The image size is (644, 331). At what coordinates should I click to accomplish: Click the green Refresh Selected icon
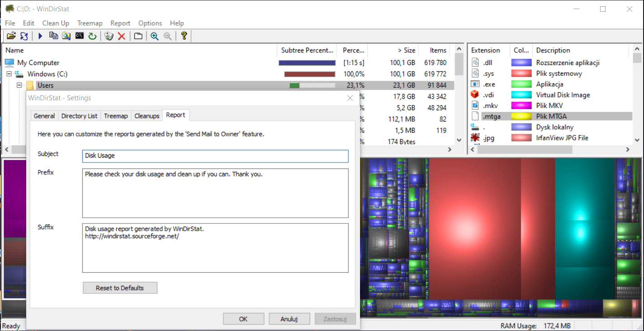(92, 36)
